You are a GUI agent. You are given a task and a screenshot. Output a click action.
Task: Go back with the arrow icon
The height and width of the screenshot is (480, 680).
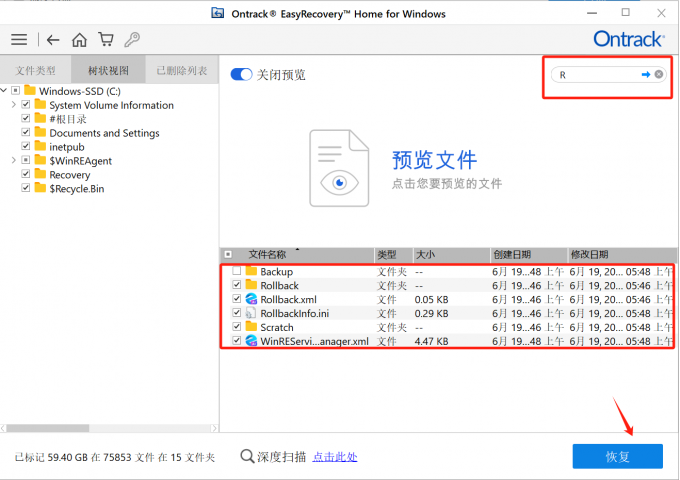pyautogui.click(x=53, y=40)
